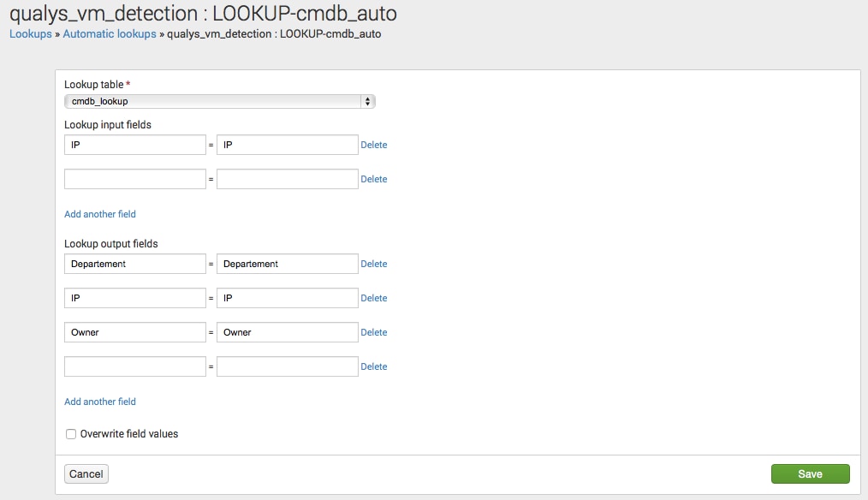Click the left IP lookup input field box

pos(135,145)
